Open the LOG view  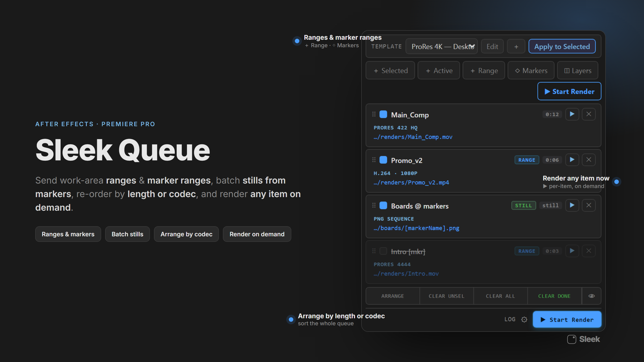point(510,319)
